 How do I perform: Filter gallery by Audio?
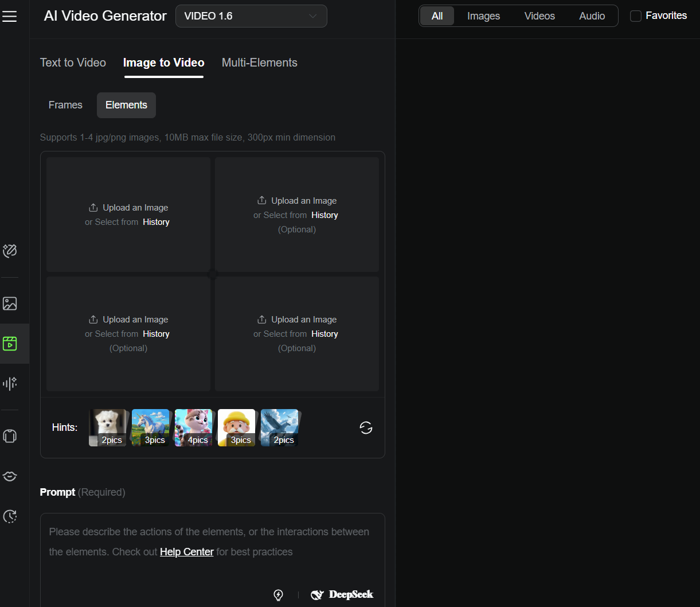pyautogui.click(x=592, y=16)
